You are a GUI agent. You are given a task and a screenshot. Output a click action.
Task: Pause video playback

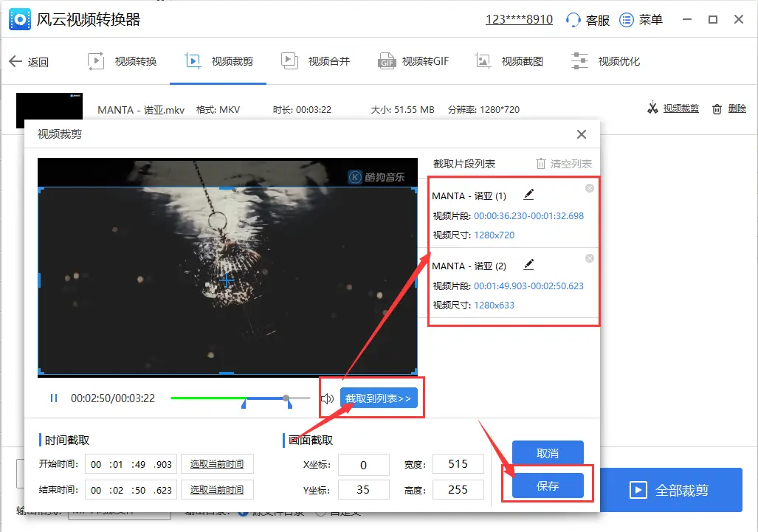(x=54, y=398)
